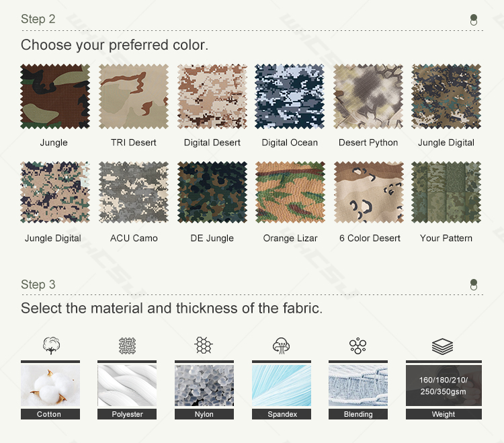Screen dimensions: 504x443
Task: Choose the Jungle camo swatch
Action: click(x=54, y=97)
